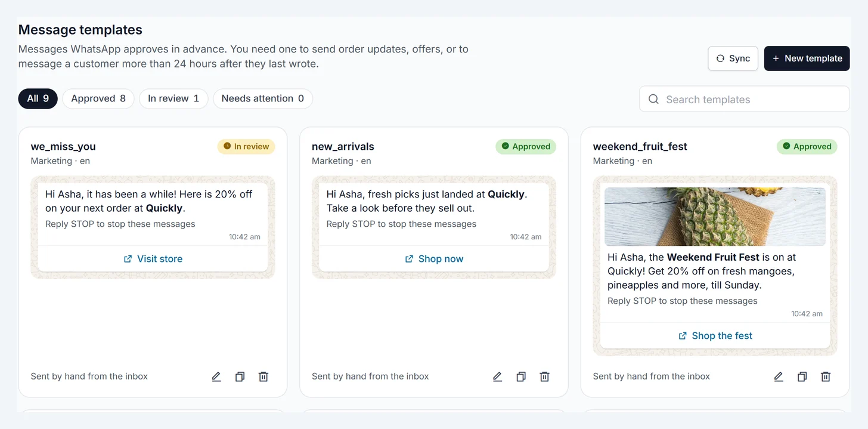Click weekend_fruit_fest Approved status badge
This screenshot has width=868, height=429.
(807, 147)
